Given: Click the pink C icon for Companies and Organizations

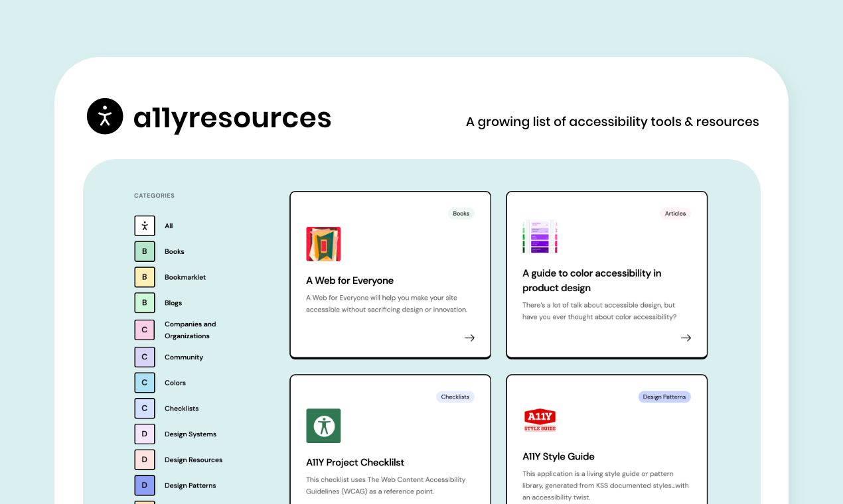Looking at the screenshot, I should click(x=145, y=330).
